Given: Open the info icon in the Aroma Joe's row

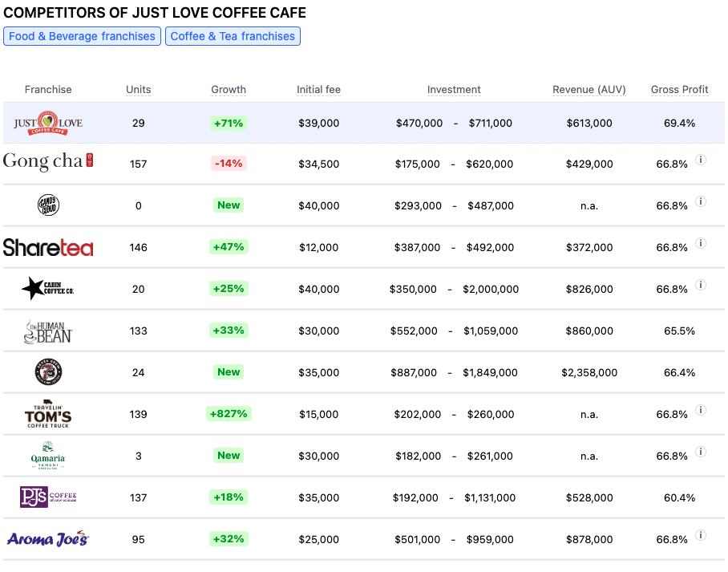Looking at the screenshot, I should point(701,535).
